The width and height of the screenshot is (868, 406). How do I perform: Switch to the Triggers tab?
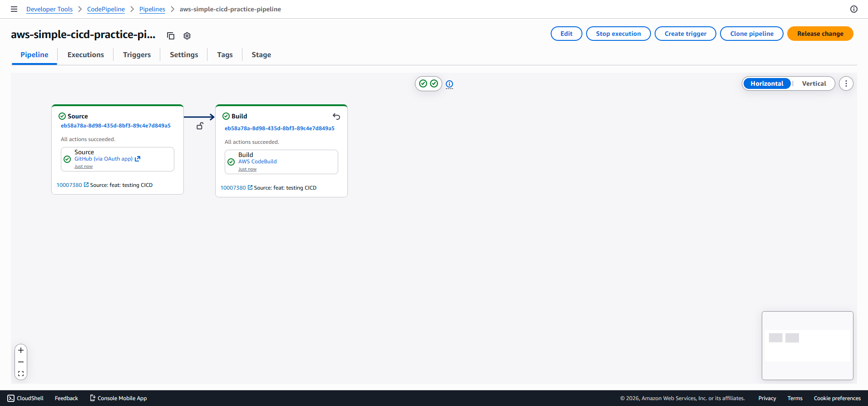[x=137, y=54]
